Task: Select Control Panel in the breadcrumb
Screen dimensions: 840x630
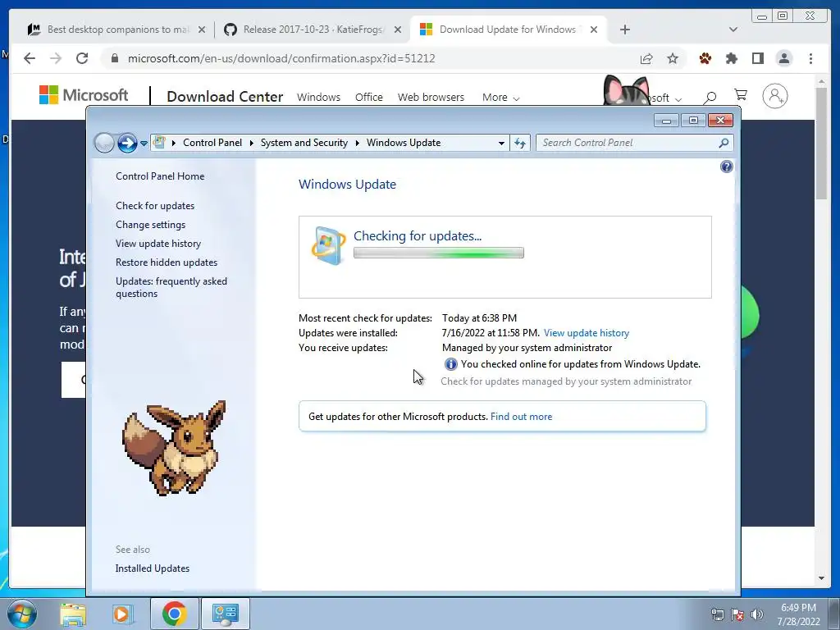Action: pos(212,143)
